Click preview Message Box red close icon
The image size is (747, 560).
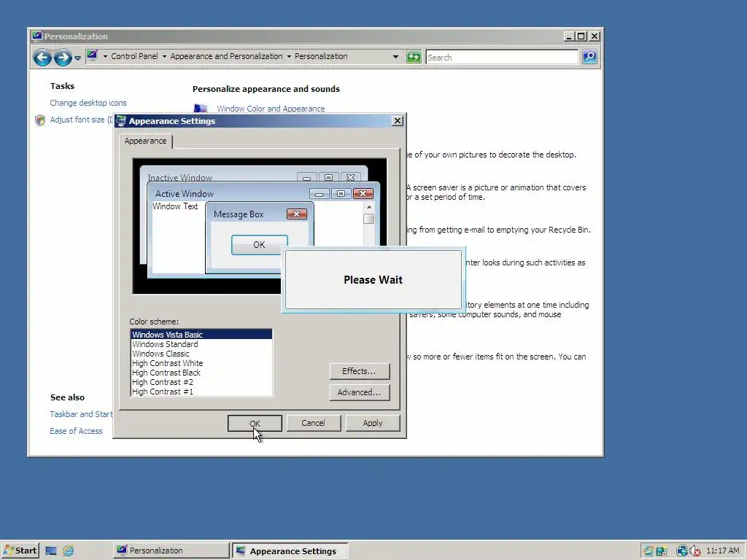click(x=297, y=214)
